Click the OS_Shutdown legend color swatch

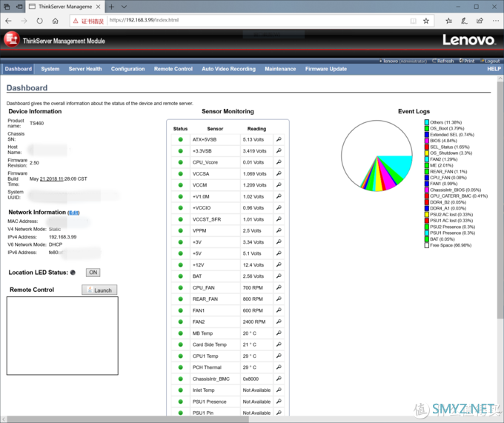point(426,153)
